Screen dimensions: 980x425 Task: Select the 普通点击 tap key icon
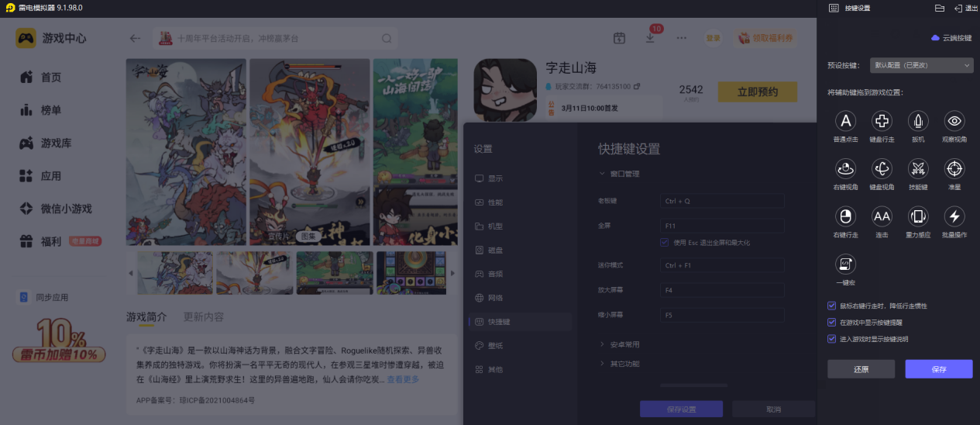(x=846, y=121)
